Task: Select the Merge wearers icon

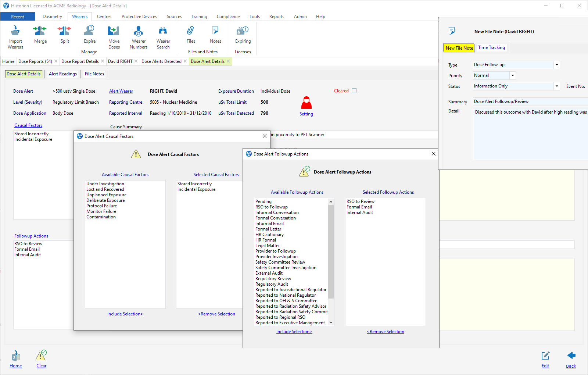Action: pos(40,31)
